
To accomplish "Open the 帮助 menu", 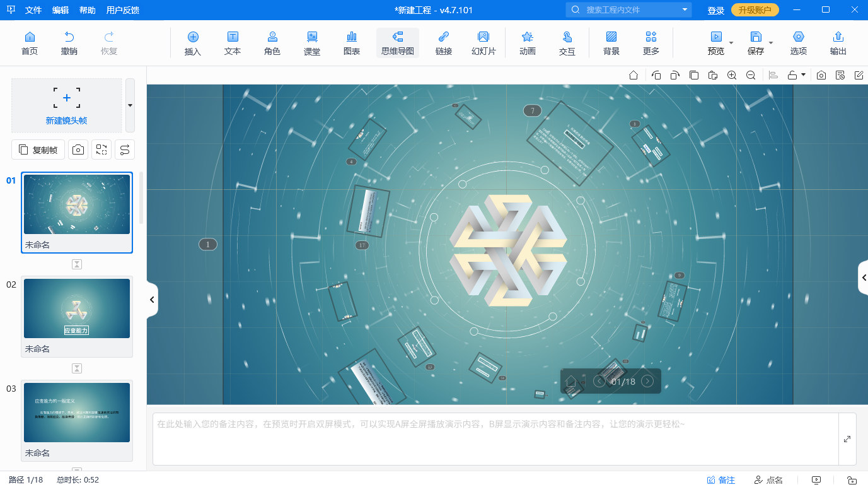I will [88, 10].
